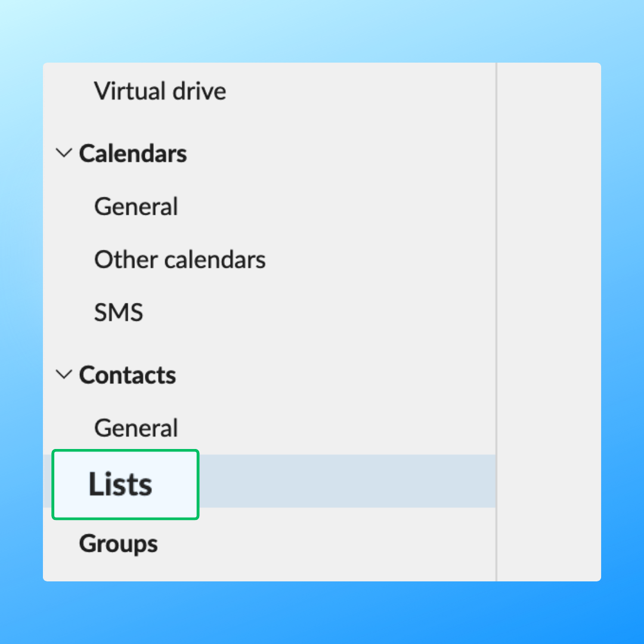Open General under Contacts
The height and width of the screenshot is (644, 644).
136,428
